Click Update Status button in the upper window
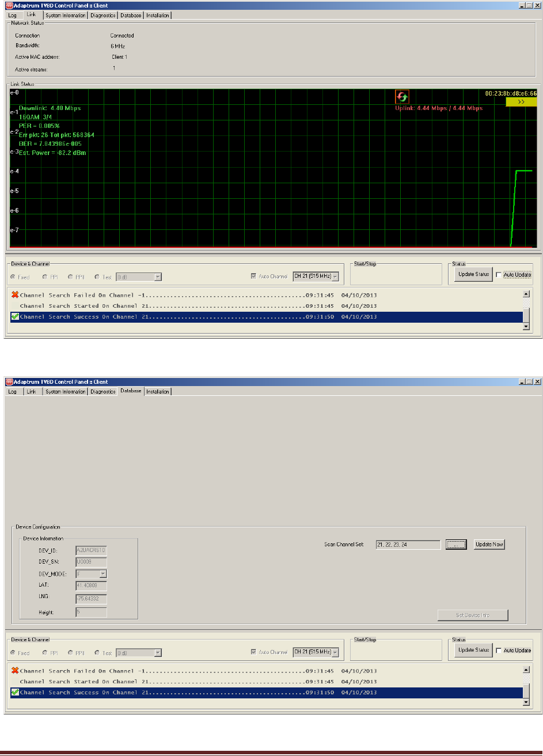The width and height of the screenshot is (543, 756). tap(473, 274)
